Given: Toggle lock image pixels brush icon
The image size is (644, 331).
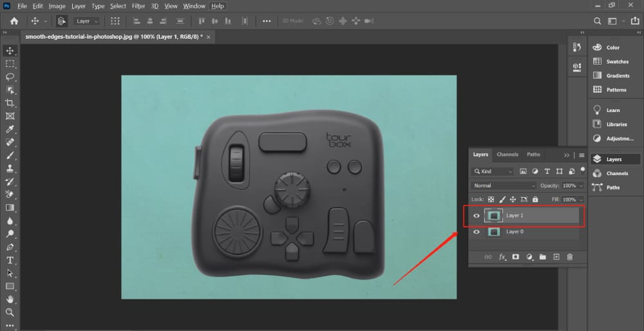Looking at the screenshot, I should pos(502,199).
